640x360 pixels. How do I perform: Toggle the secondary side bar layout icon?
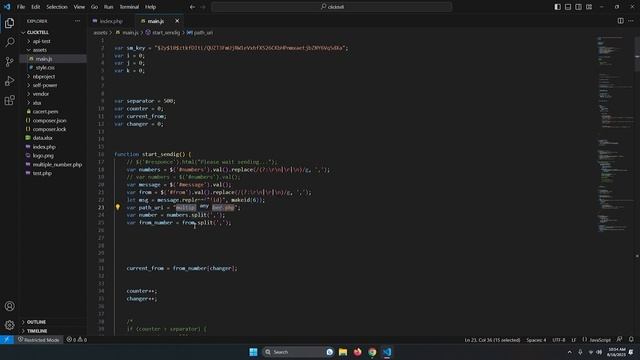[578, 7]
